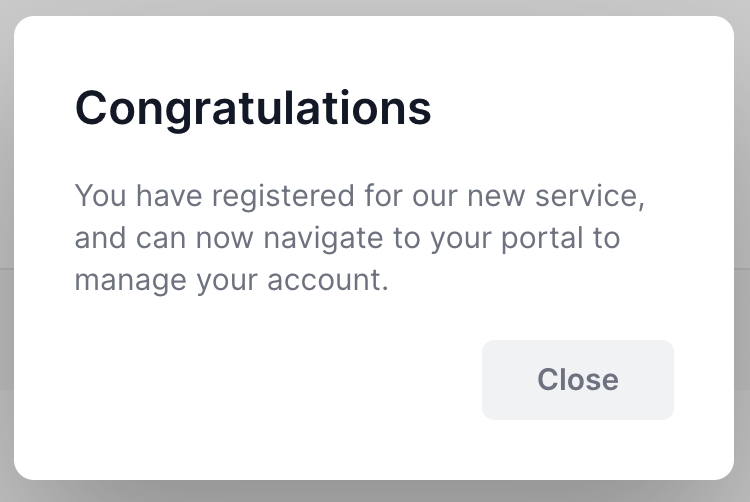Click the dimmed backdrop below the dialog
Viewport: 750px width, 502px height.
[375, 491]
